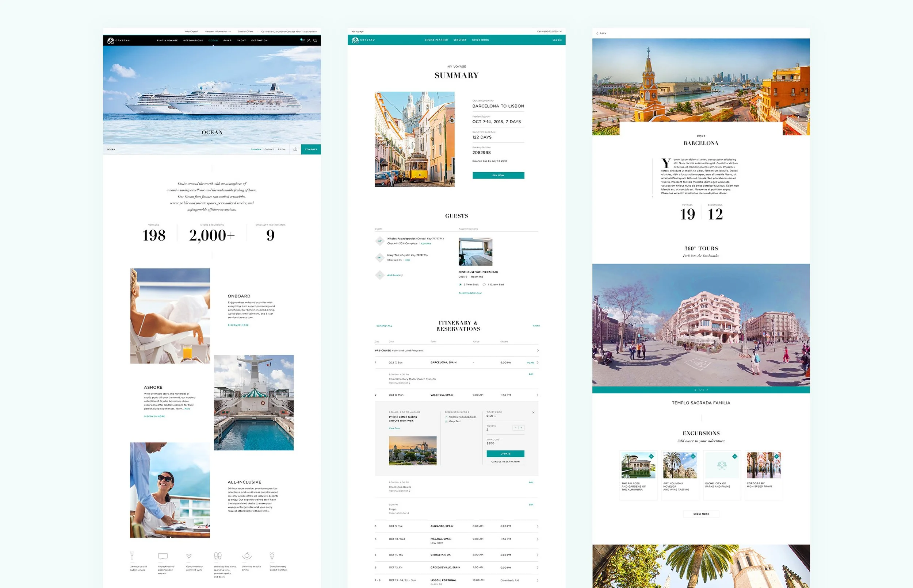913x588 pixels.
Task: Expand the Request Information dropdown
Action: point(218,31)
